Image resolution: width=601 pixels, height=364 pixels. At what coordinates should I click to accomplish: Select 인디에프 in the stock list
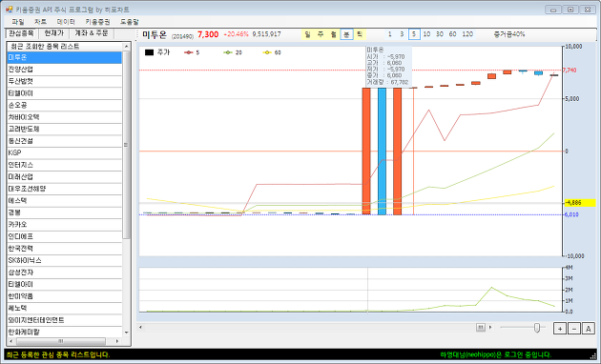(x=64, y=236)
